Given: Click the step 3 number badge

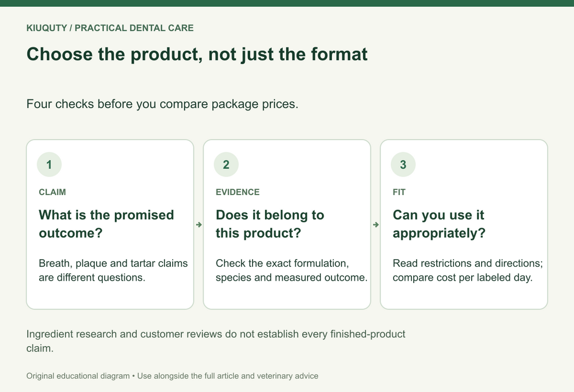Looking at the screenshot, I should click(x=403, y=165).
